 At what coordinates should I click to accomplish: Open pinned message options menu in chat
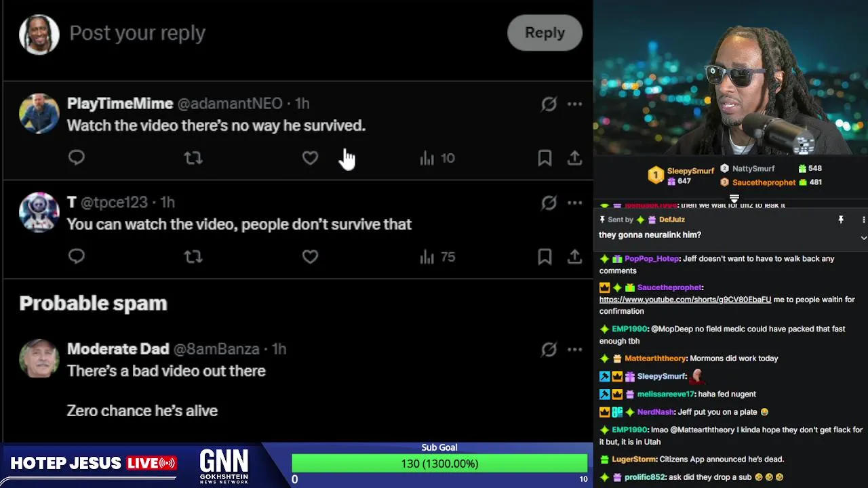[863, 220]
